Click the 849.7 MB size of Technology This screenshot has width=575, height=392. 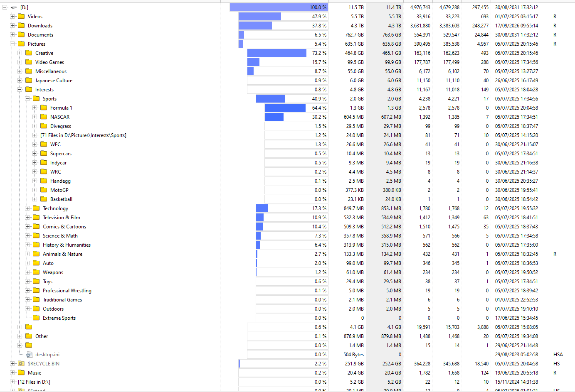[x=354, y=208]
